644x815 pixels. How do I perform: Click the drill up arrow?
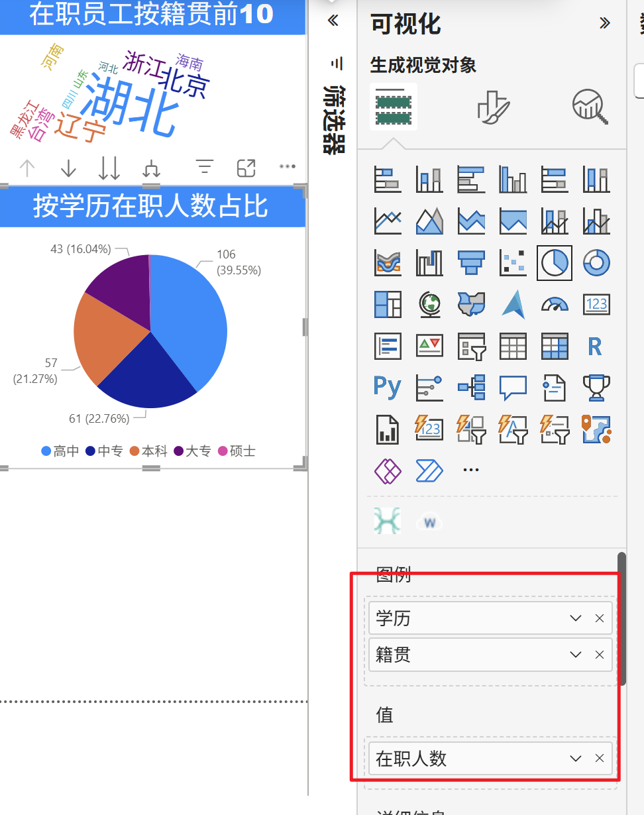27,168
